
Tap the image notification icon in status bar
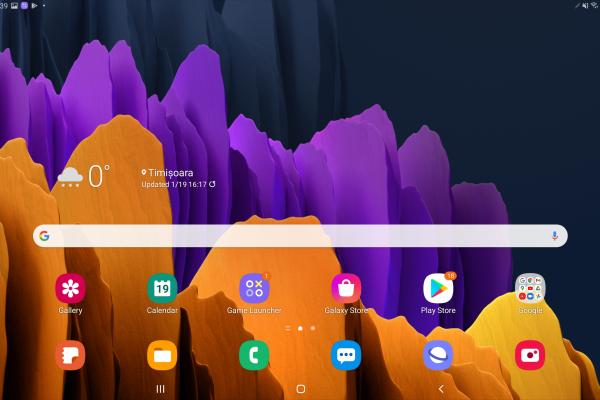click(15, 5)
